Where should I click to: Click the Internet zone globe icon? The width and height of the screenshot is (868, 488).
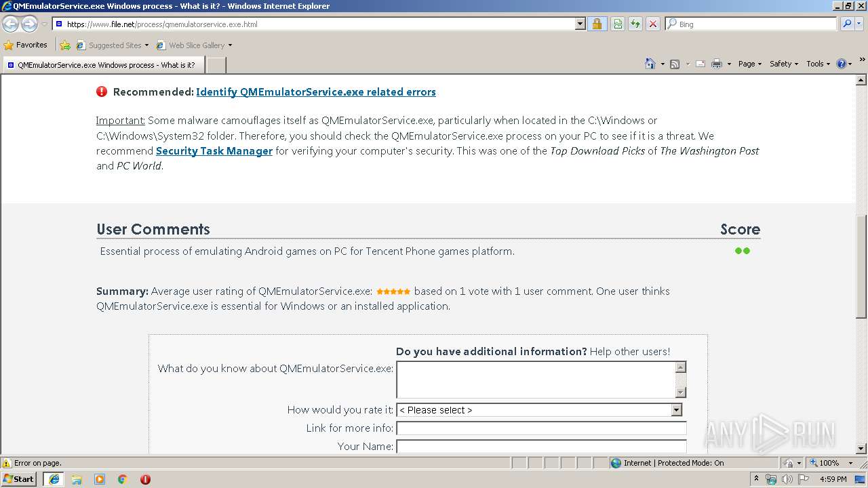(616, 463)
